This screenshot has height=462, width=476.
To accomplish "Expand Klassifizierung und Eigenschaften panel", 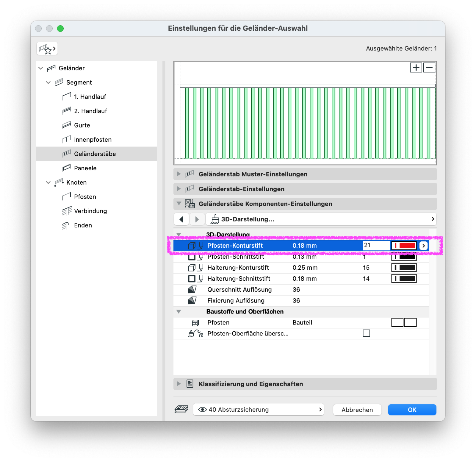I will tap(179, 384).
